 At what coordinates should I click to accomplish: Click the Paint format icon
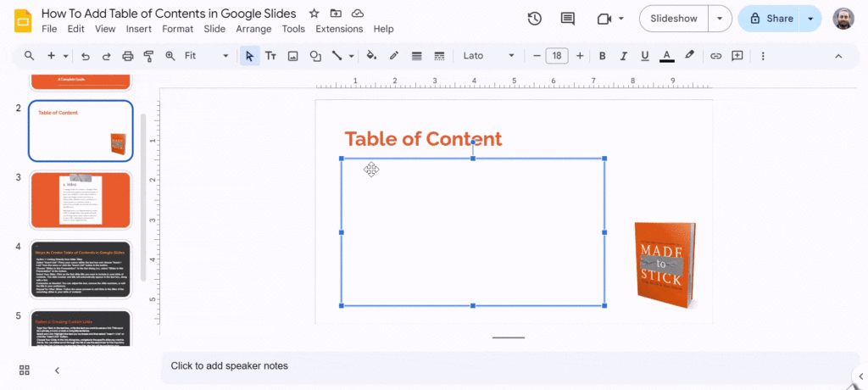click(148, 56)
